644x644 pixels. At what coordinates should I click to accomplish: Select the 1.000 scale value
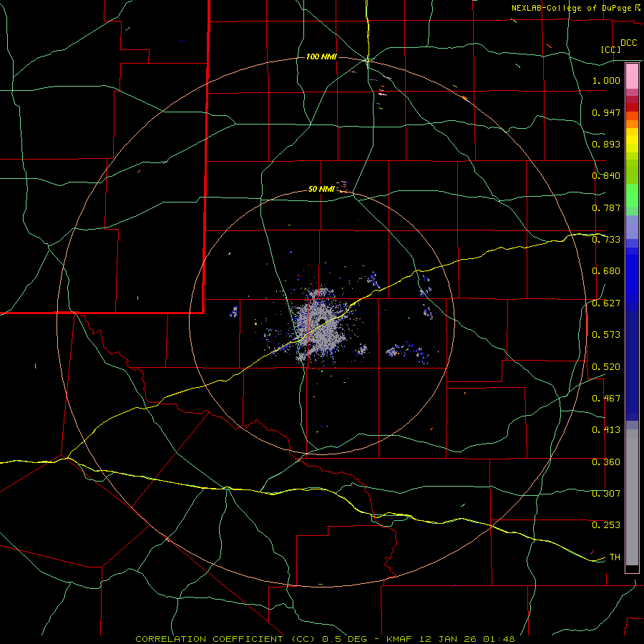[x=606, y=80]
